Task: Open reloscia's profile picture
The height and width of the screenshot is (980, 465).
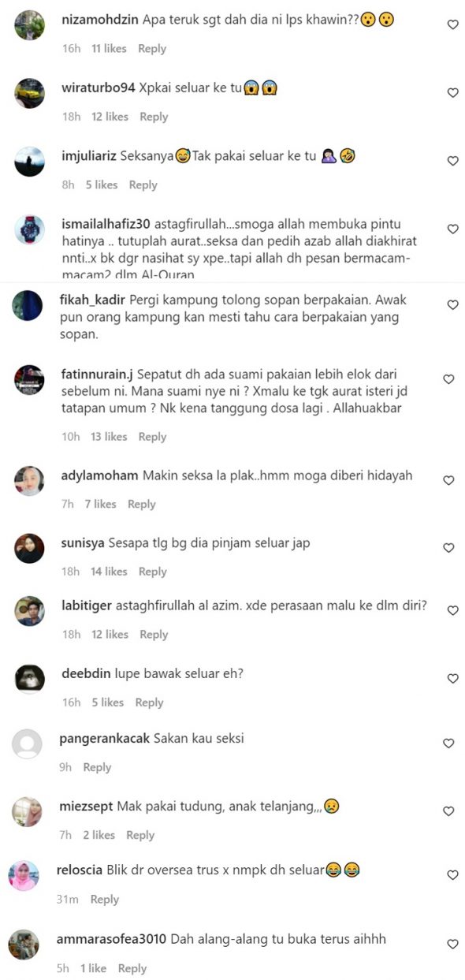Action: coord(24,875)
